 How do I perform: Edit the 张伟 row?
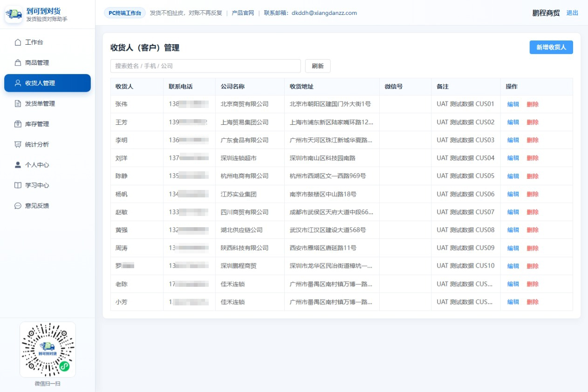pos(513,104)
